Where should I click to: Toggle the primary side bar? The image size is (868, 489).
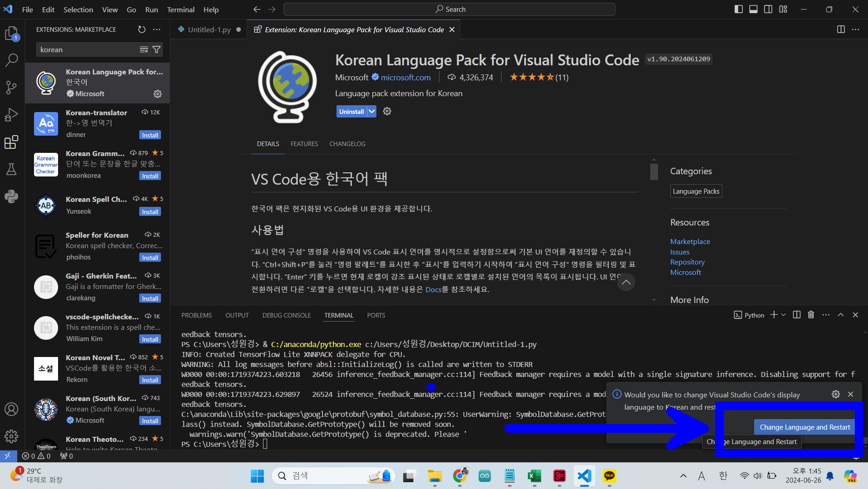tap(739, 9)
